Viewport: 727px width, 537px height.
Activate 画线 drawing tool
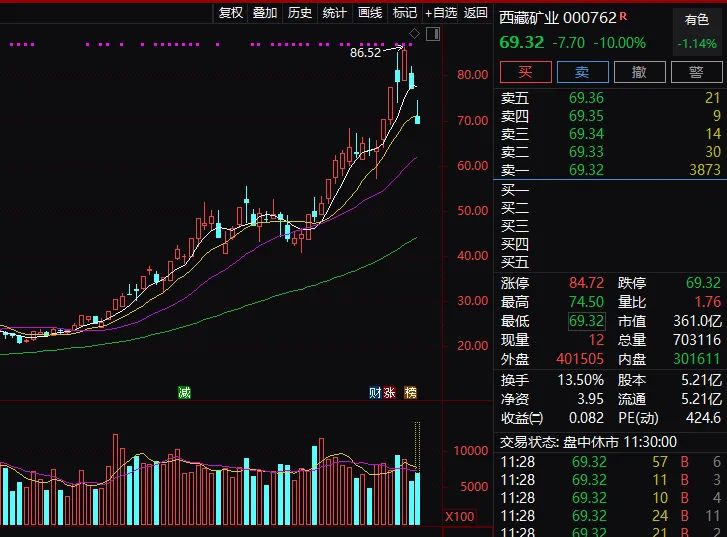(x=370, y=13)
